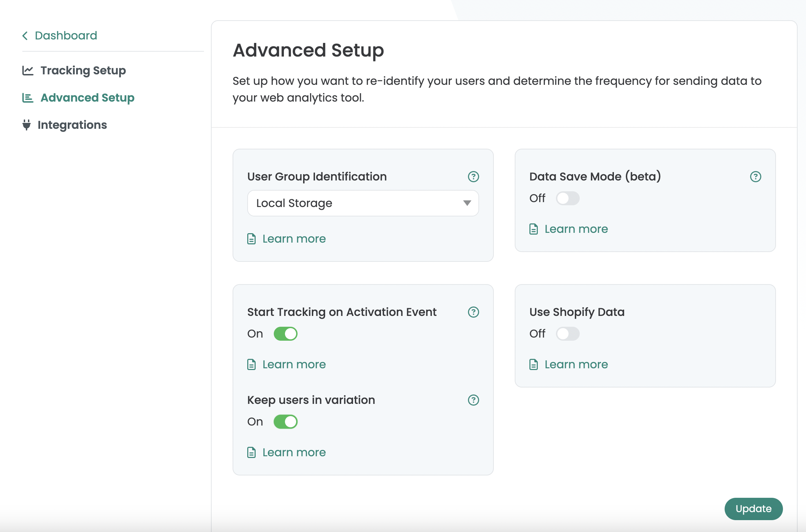806x532 pixels.
Task: Click the Update button
Action: (753, 509)
